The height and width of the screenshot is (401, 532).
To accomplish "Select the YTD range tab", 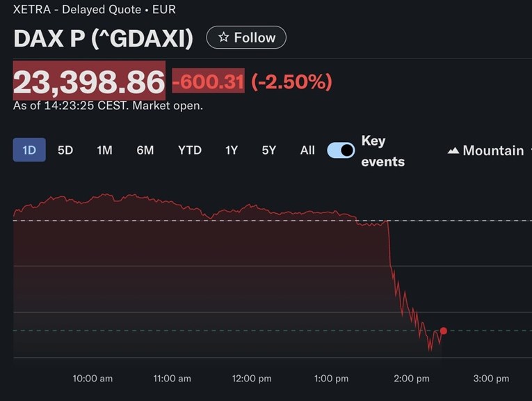I will click(x=189, y=150).
